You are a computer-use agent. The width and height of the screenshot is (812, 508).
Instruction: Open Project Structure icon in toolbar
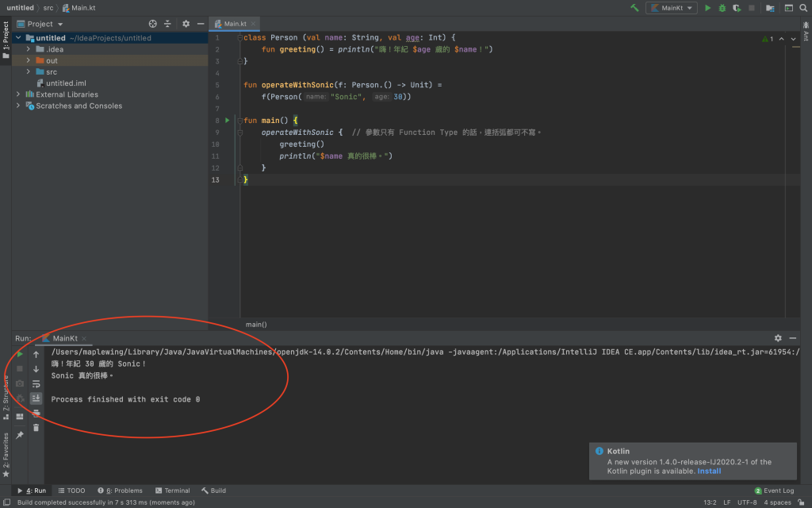coord(770,8)
